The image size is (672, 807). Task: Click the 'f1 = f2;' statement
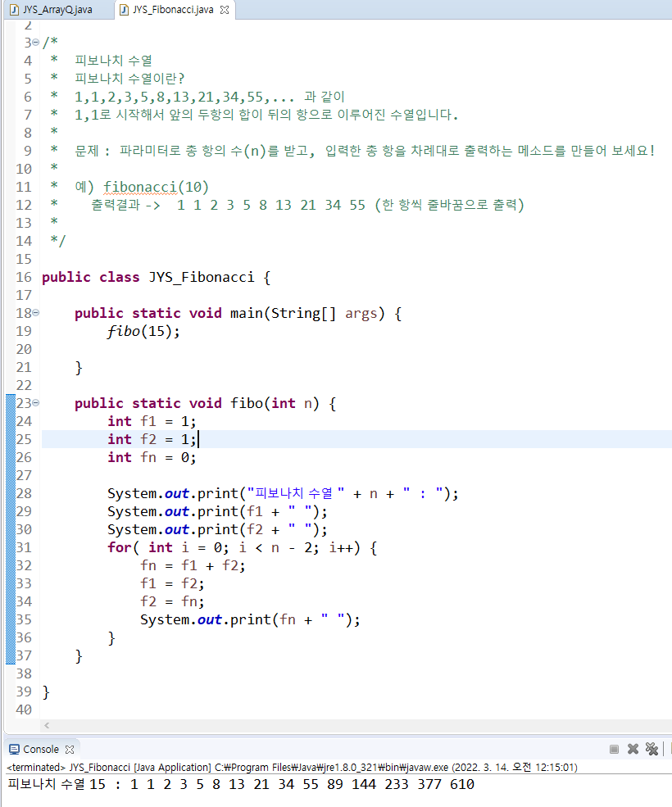coord(172,583)
